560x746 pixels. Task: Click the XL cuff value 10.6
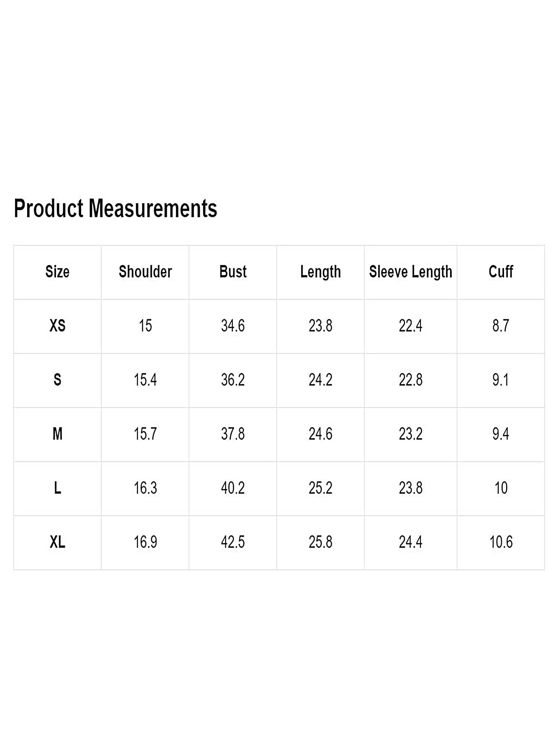click(501, 542)
